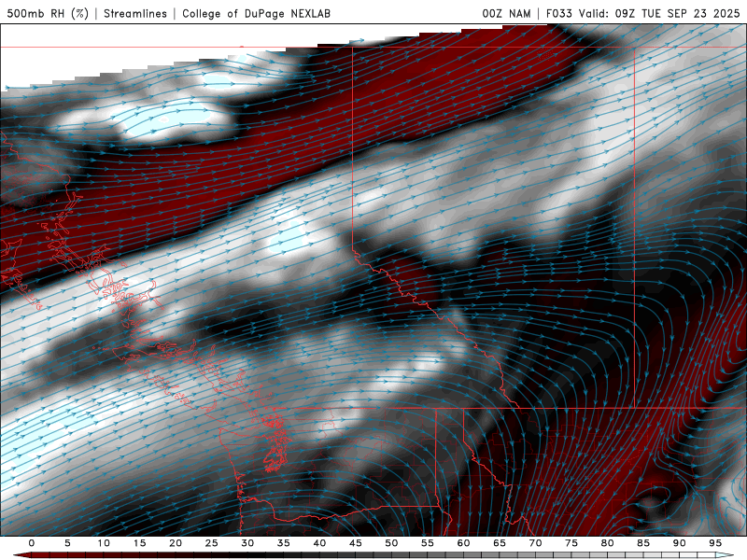Click the 'Streamlines' label in header

pyautogui.click(x=135, y=13)
